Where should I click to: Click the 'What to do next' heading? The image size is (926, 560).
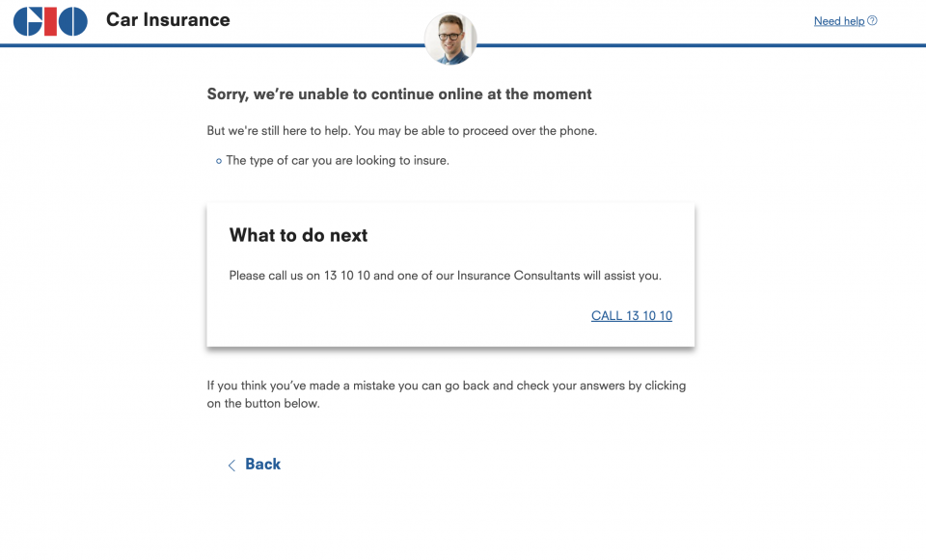tap(298, 235)
